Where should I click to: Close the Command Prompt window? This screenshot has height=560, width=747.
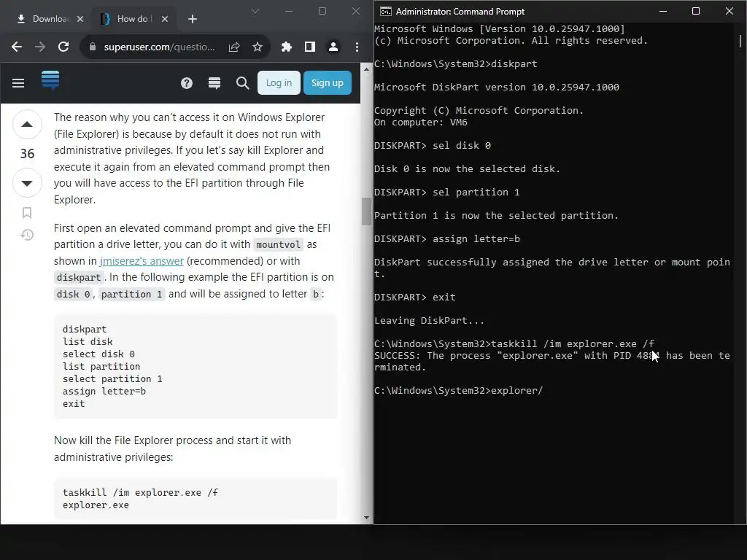click(x=729, y=11)
